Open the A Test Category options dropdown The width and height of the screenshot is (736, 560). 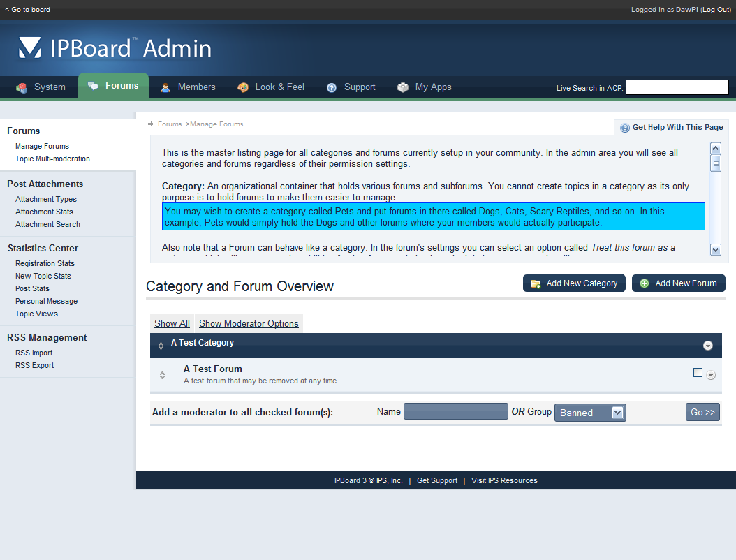[x=708, y=346]
